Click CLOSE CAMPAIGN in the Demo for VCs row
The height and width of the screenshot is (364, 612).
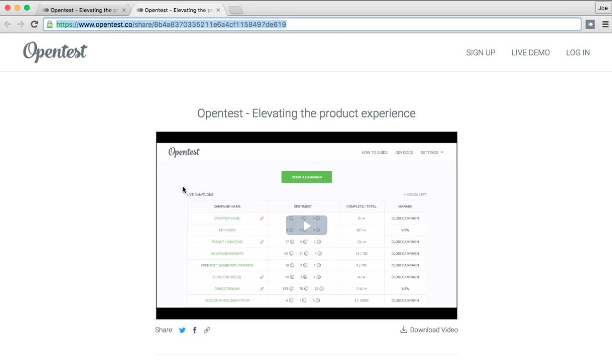[x=405, y=277]
